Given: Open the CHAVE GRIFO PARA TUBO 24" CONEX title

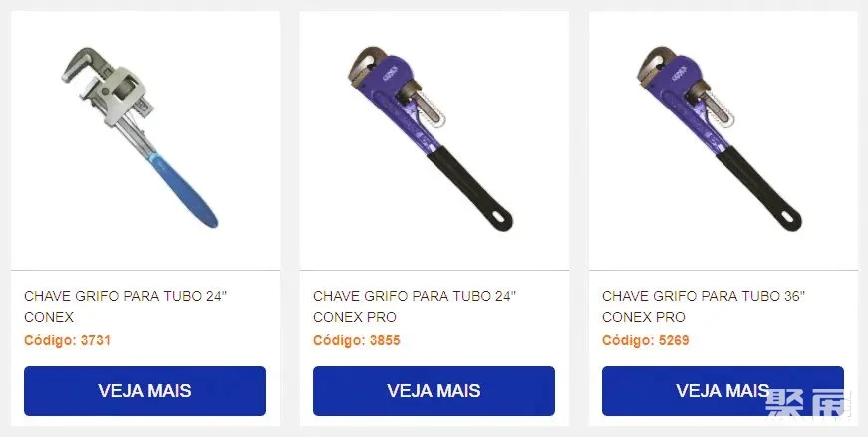Looking at the screenshot, I should click(x=126, y=306).
